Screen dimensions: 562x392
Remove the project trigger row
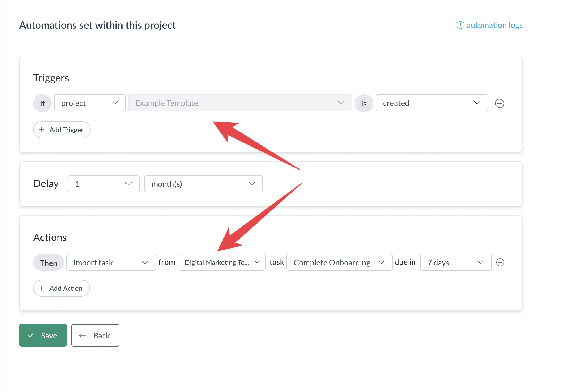499,103
